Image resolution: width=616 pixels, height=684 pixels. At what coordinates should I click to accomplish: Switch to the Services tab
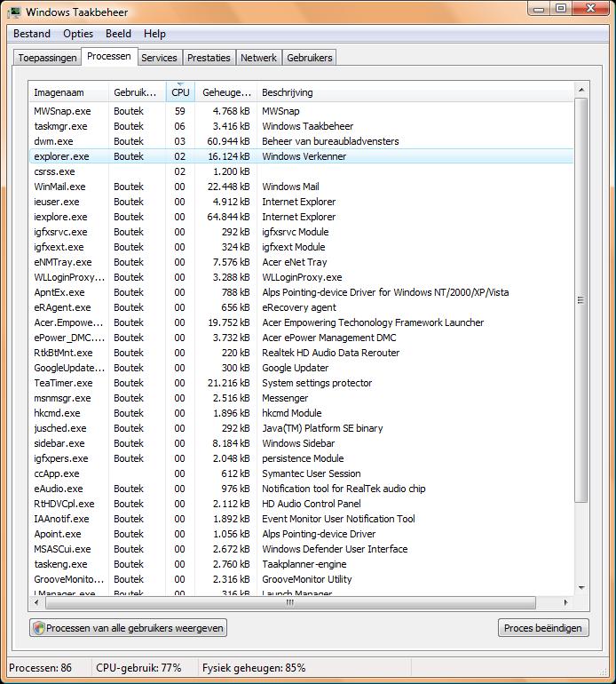click(159, 58)
